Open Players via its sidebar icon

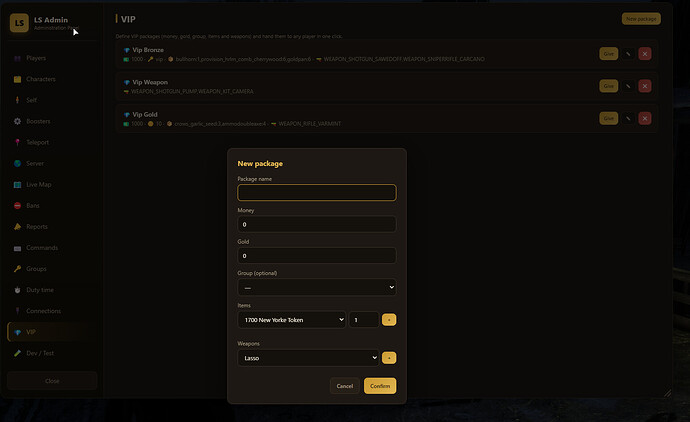17,58
